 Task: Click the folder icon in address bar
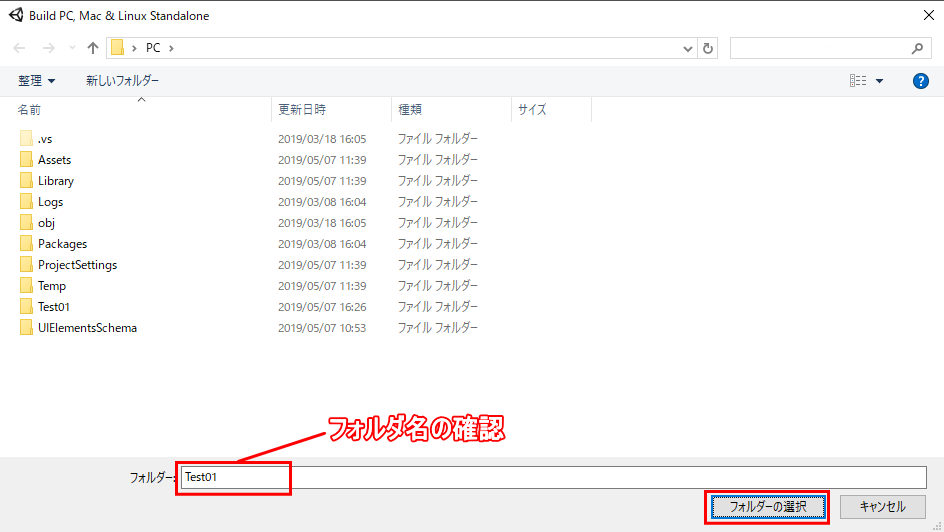click(118, 48)
